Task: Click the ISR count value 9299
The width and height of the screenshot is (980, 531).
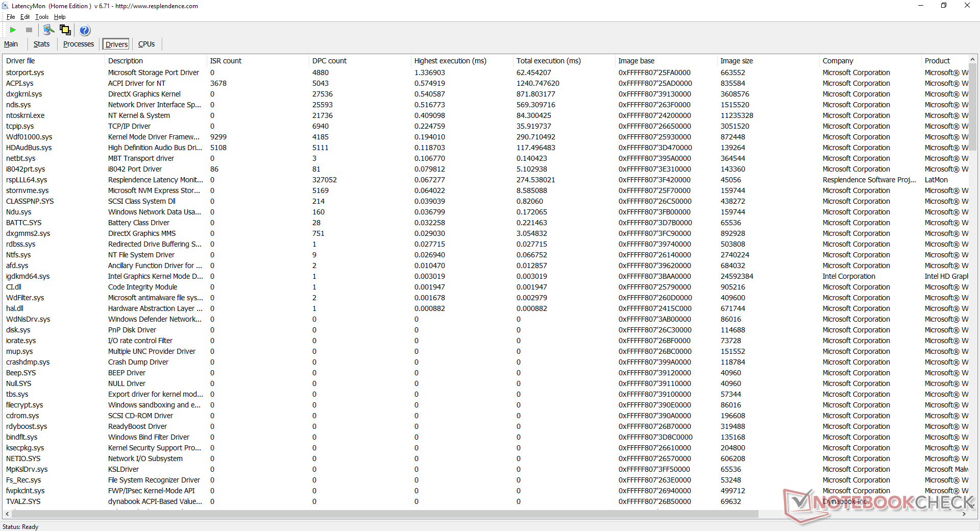Action: [218, 137]
